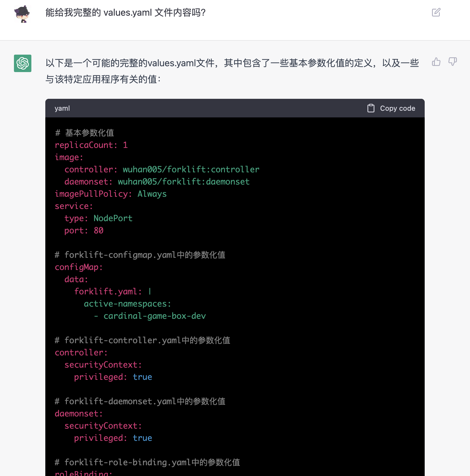Click the yaml language label
The width and height of the screenshot is (470, 476).
(x=62, y=108)
